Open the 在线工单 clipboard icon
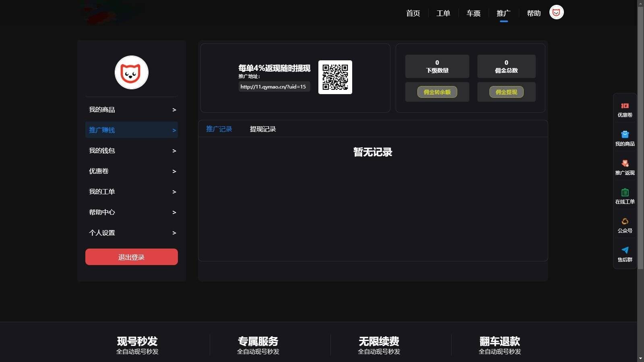This screenshot has width=644, height=362. [x=625, y=192]
